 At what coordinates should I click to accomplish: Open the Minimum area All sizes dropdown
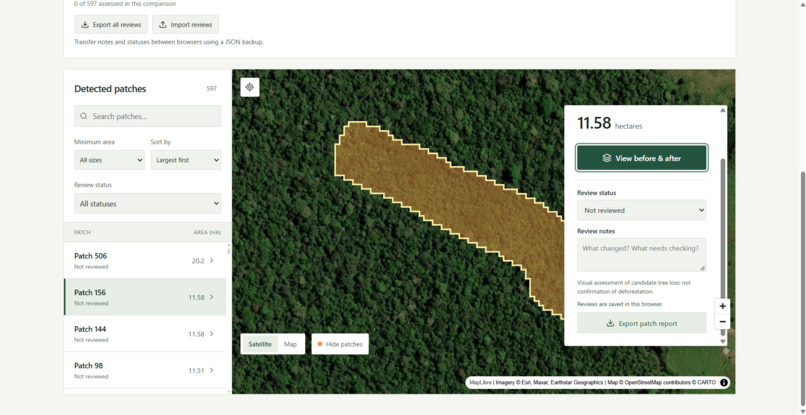click(109, 160)
